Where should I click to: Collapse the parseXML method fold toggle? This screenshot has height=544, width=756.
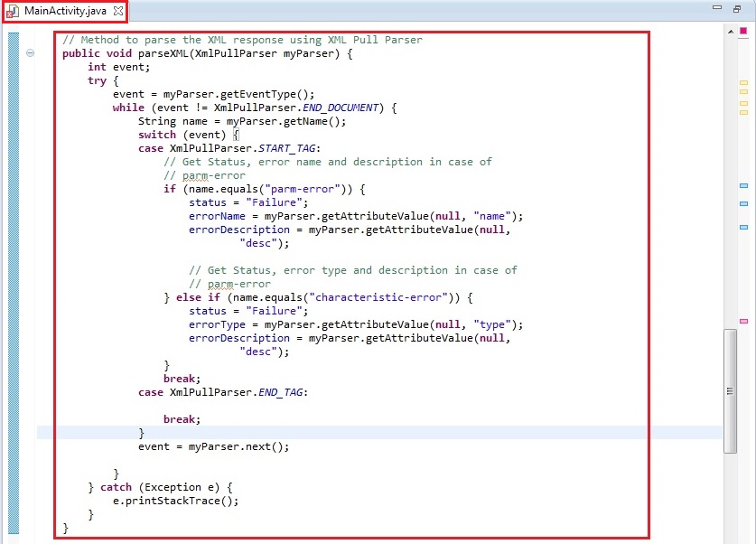tap(31, 53)
